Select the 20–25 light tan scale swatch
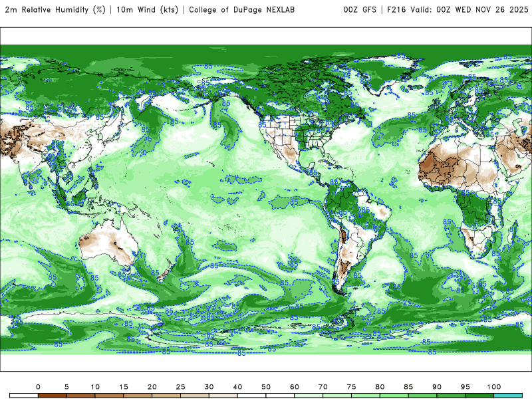The image size is (532, 399). tap(166, 396)
